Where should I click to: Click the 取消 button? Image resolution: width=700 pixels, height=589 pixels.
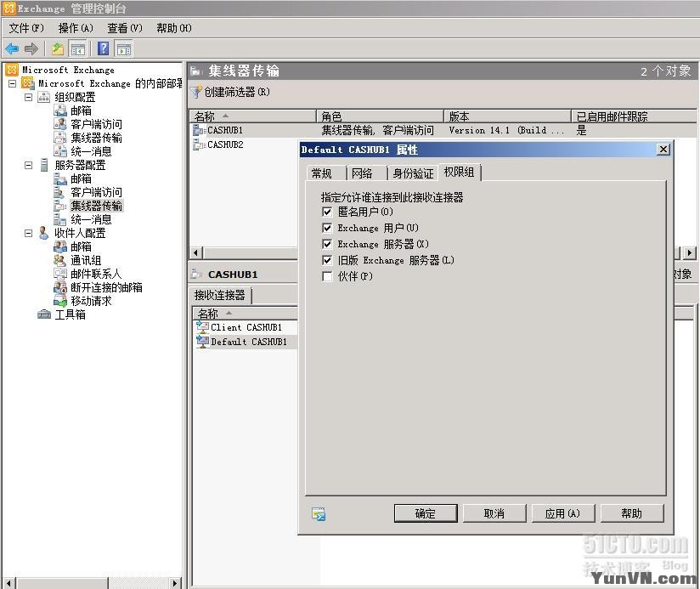[494, 513]
